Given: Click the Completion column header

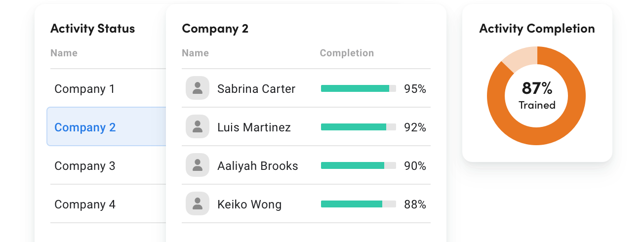Looking at the screenshot, I should click(x=347, y=53).
